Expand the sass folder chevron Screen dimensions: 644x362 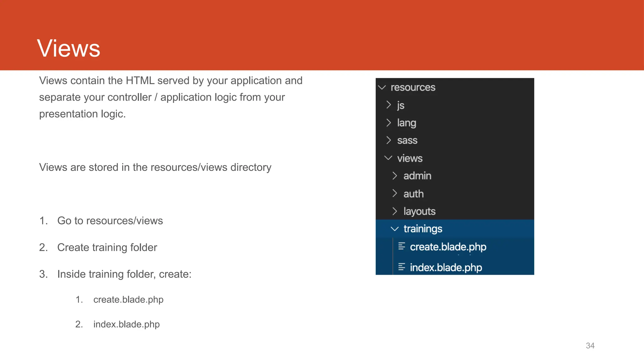pos(389,140)
